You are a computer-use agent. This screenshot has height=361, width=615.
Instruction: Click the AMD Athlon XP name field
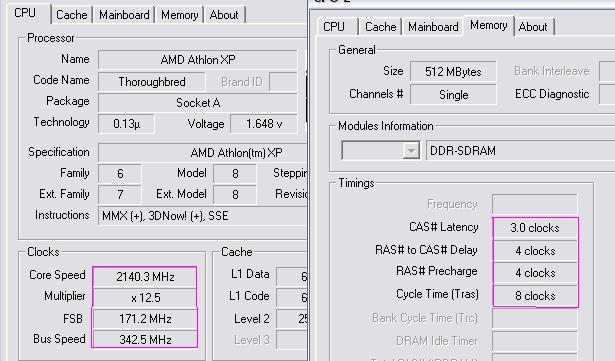(198, 60)
